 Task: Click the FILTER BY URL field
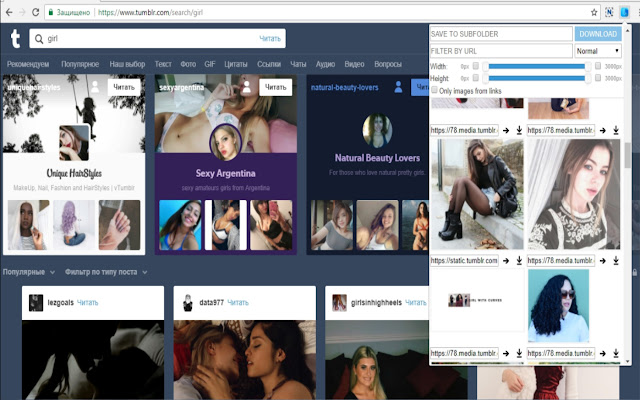(501, 51)
